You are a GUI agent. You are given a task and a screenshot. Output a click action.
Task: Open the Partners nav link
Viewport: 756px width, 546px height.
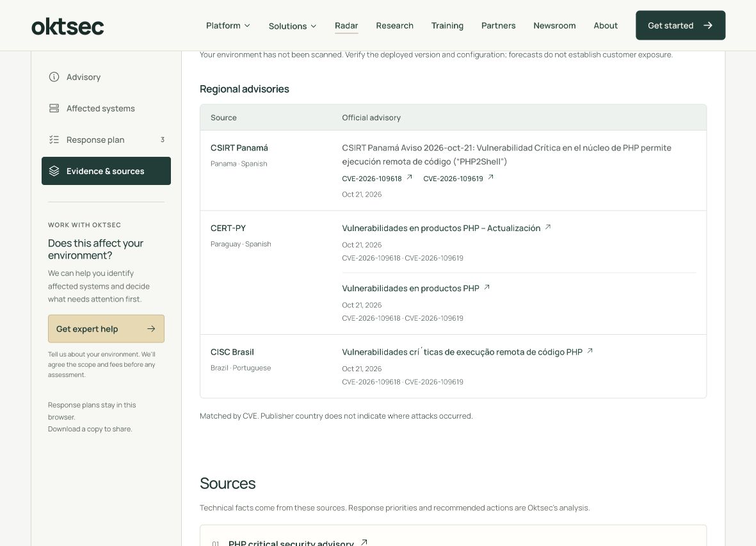pos(498,26)
